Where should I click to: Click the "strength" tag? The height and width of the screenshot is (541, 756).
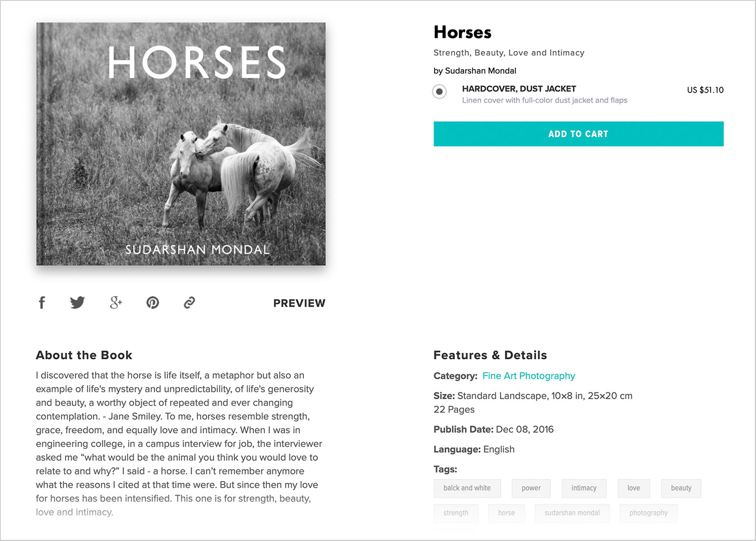pos(456,513)
